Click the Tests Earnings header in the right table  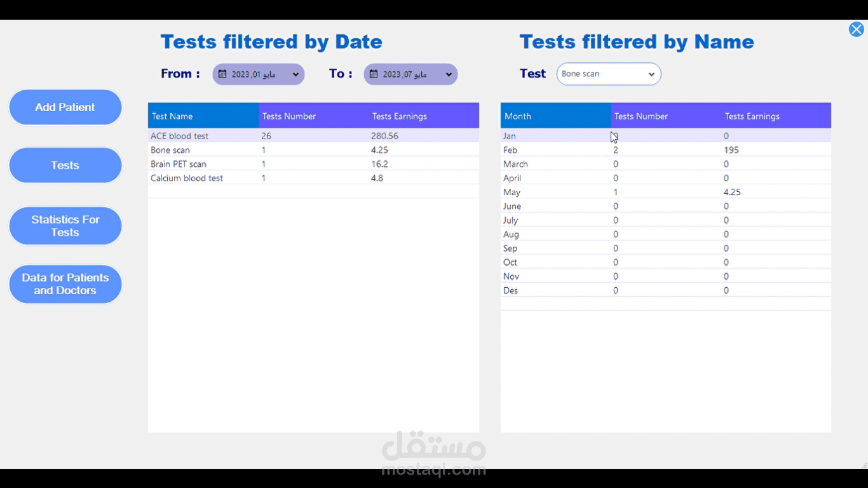coord(752,116)
